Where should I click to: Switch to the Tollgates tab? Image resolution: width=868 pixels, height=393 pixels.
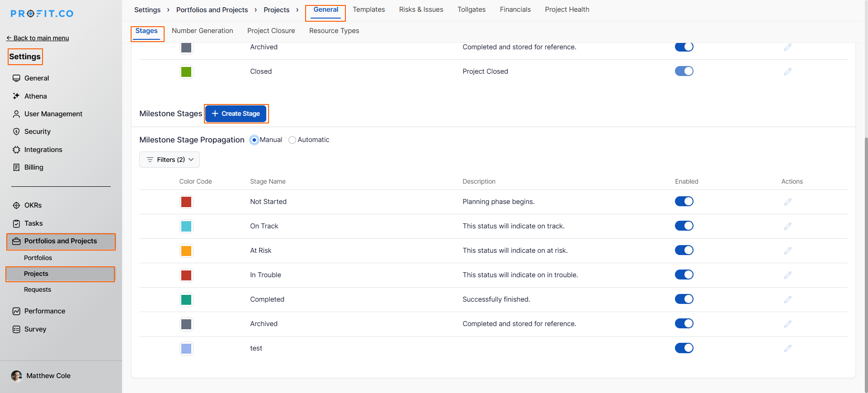pyautogui.click(x=472, y=9)
